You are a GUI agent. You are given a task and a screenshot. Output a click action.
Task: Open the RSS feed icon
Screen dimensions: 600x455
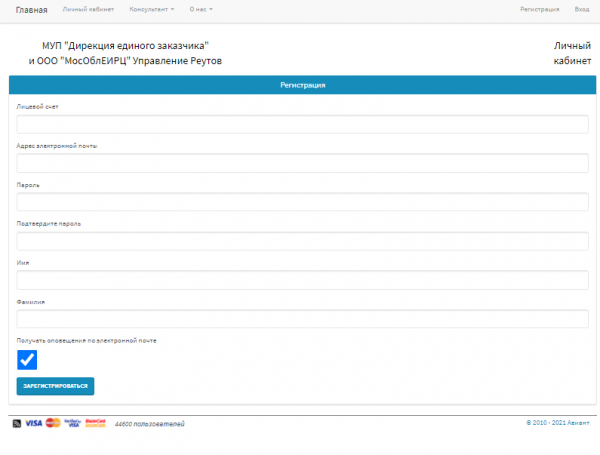point(17,423)
